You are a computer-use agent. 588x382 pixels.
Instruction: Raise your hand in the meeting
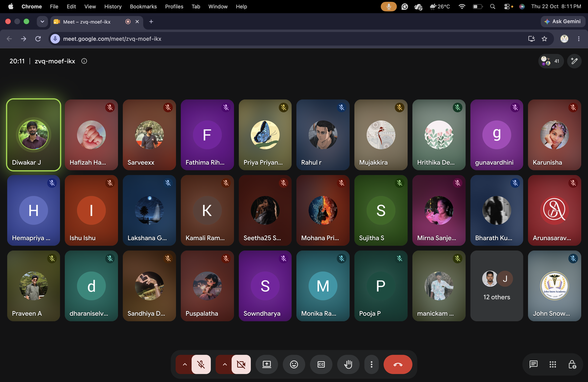click(x=348, y=364)
